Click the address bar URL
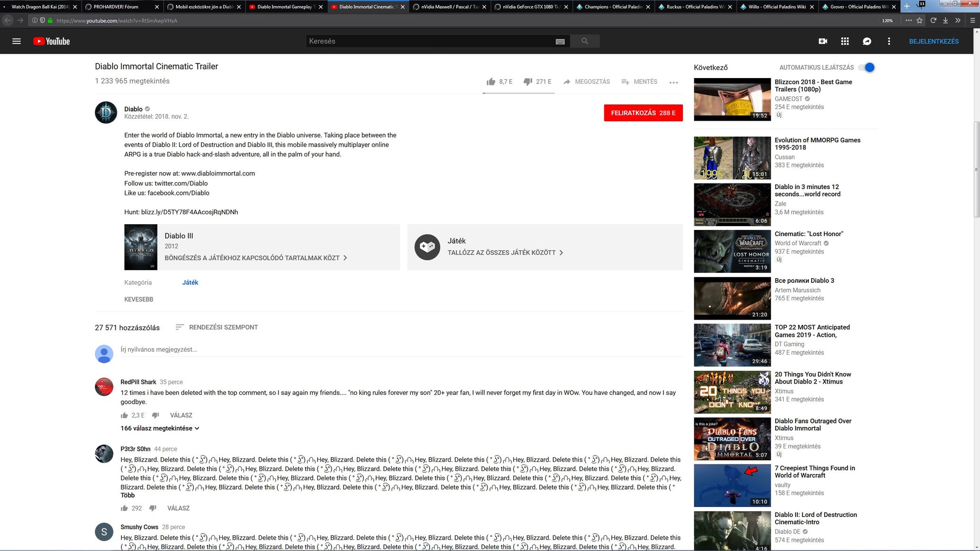 [116, 20]
